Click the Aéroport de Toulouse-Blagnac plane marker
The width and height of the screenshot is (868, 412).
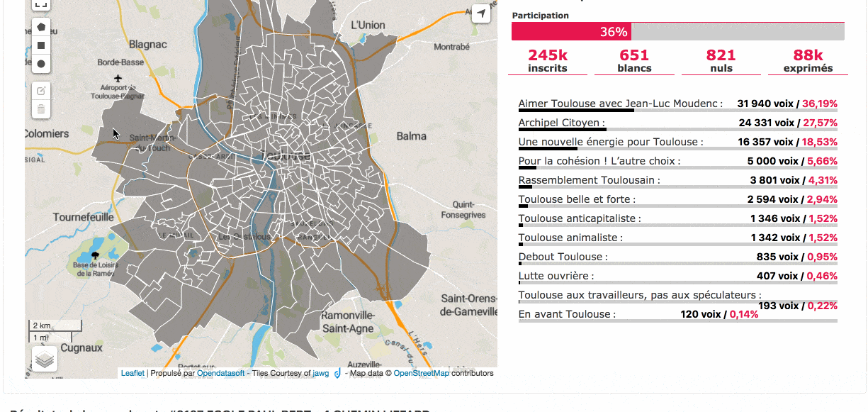tap(118, 78)
